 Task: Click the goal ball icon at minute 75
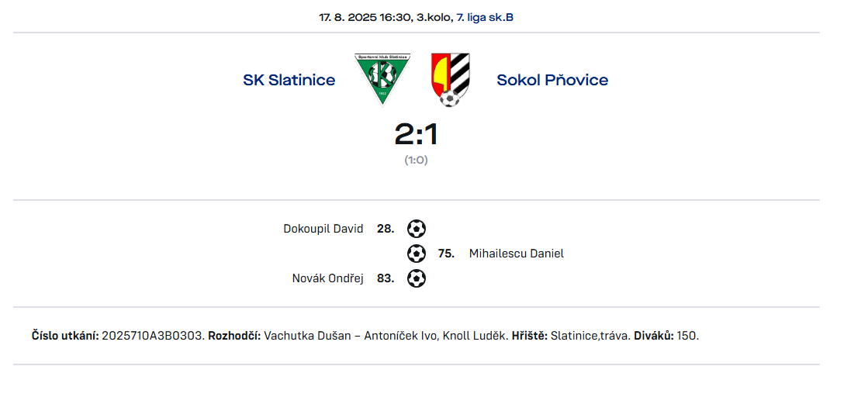[417, 254]
